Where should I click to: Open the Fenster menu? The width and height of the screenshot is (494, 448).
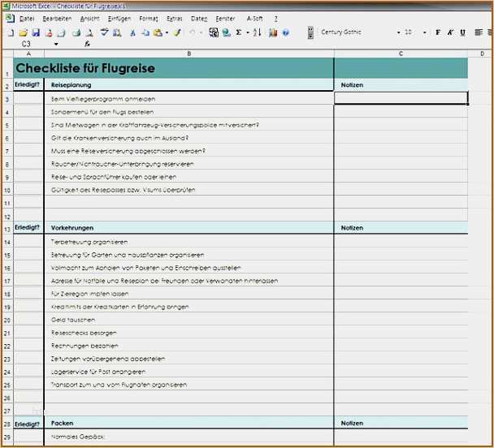[225, 19]
